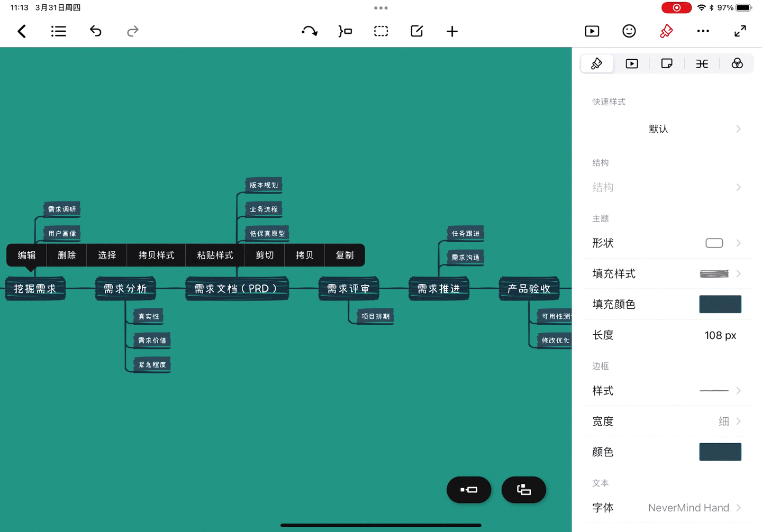The height and width of the screenshot is (532, 762).
Task: Open more options via the ellipsis icon
Action: pyautogui.click(x=703, y=31)
